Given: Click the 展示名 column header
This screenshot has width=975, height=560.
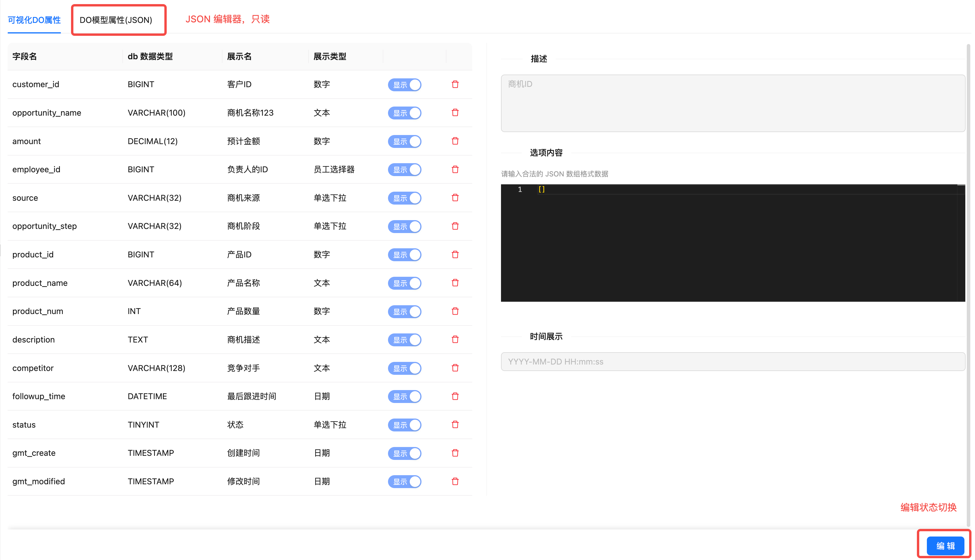Looking at the screenshot, I should click(239, 57).
